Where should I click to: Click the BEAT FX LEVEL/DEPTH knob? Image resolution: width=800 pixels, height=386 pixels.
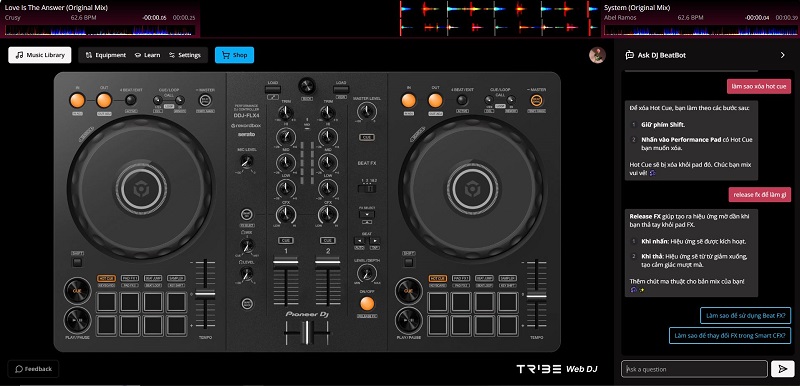[x=367, y=273]
